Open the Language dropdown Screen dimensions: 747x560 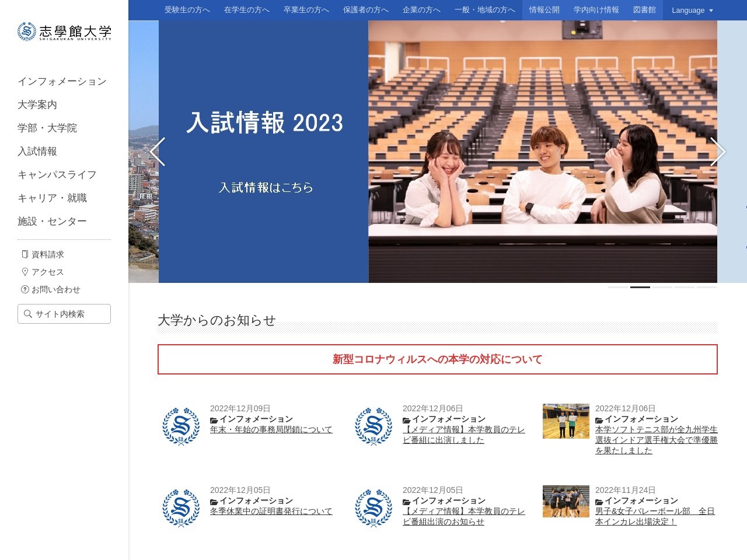tap(692, 10)
